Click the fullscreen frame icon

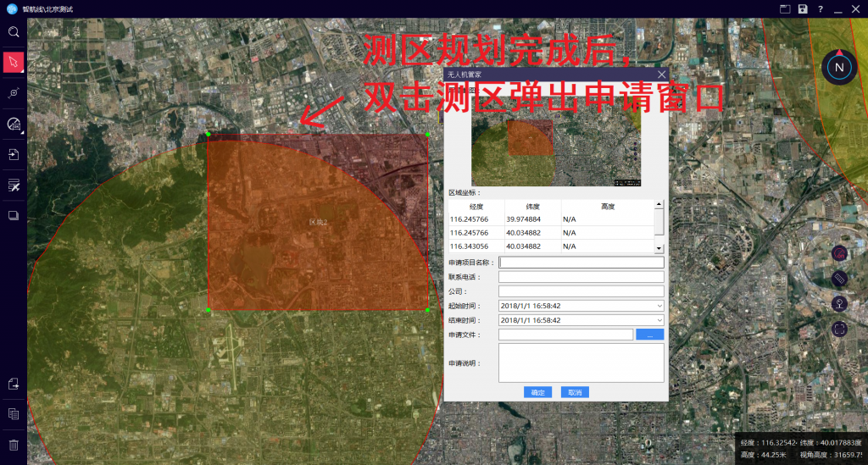(x=839, y=329)
